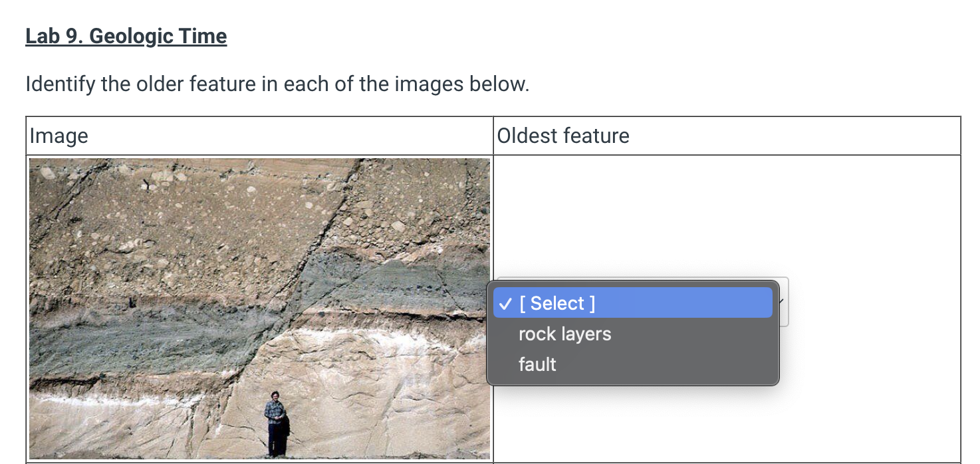Click the 'Image' table header cell
The image size is (980, 464).
[59, 136]
